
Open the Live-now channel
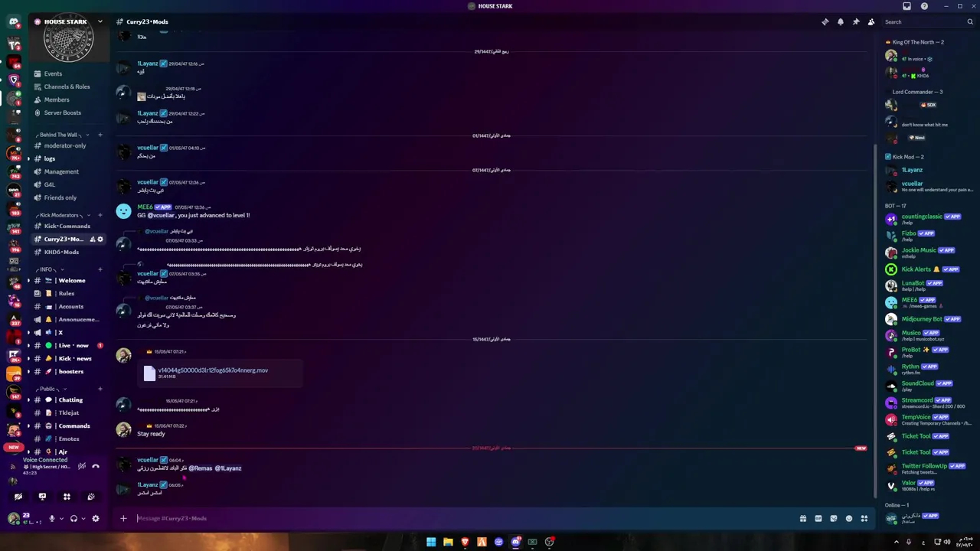pyautogui.click(x=69, y=345)
